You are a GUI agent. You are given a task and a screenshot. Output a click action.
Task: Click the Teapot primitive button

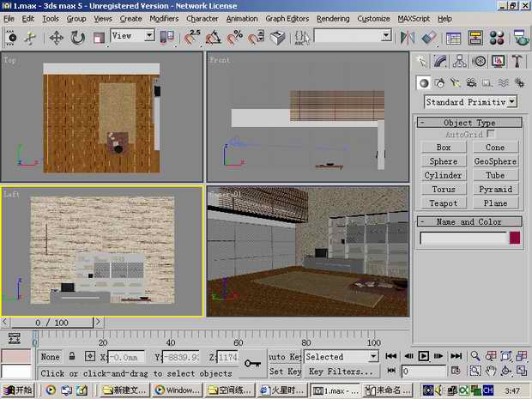(x=444, y=203)
